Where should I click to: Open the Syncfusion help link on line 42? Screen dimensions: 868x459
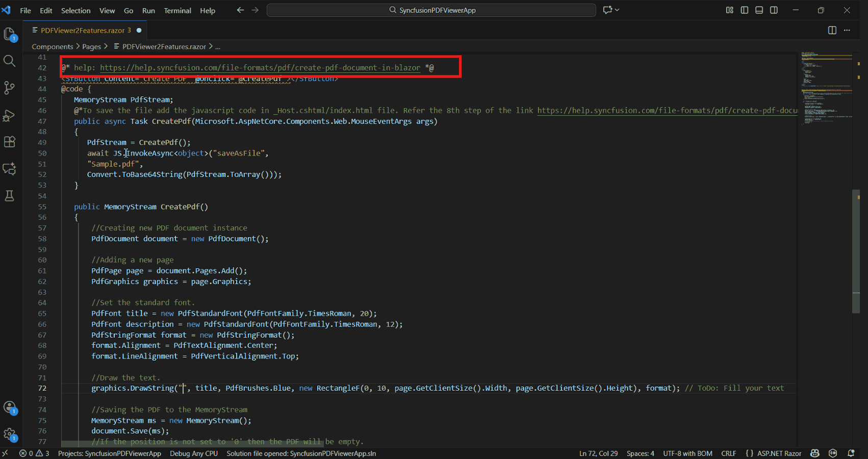(x=260, y=67)
